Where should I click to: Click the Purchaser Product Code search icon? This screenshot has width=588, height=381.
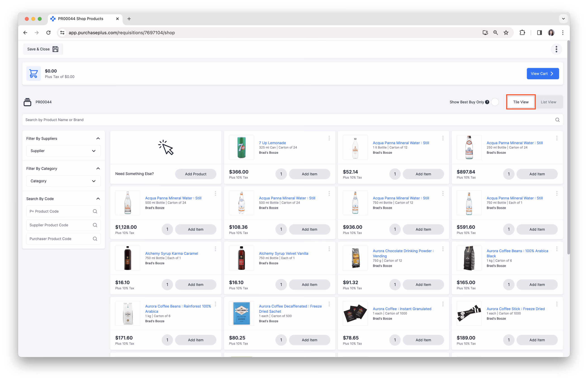click(x=95, y=239)
